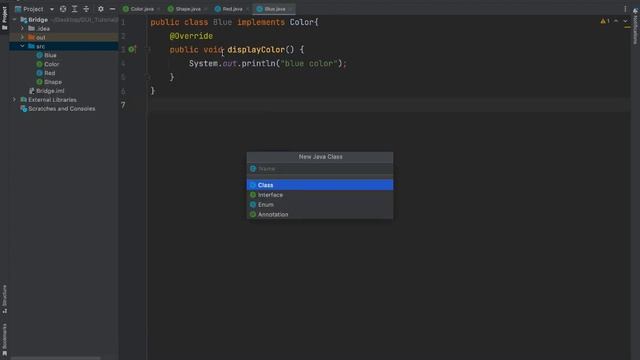Click the implements-method gutter icon on line 3
The width and height of the screenshot is (640, 360).
point(132,49)
